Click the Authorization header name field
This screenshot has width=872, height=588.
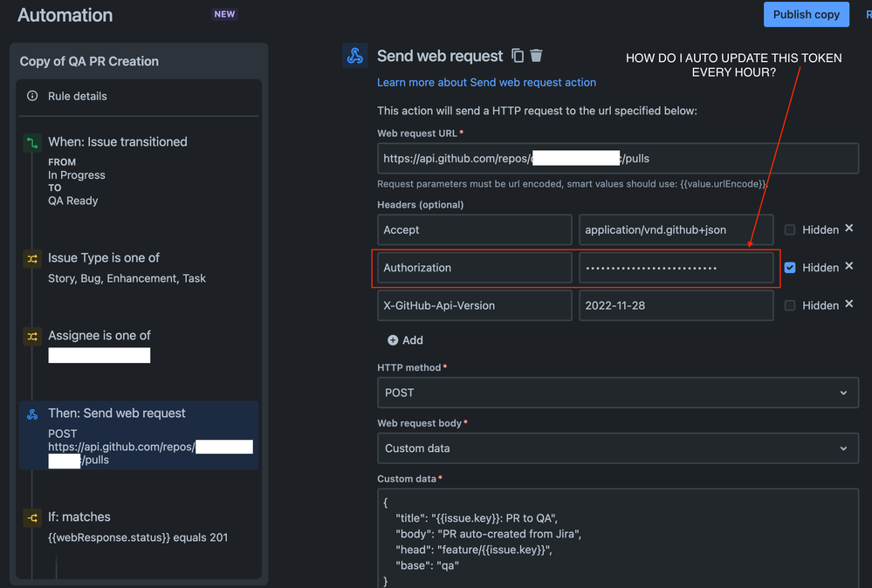coord(474,267)
